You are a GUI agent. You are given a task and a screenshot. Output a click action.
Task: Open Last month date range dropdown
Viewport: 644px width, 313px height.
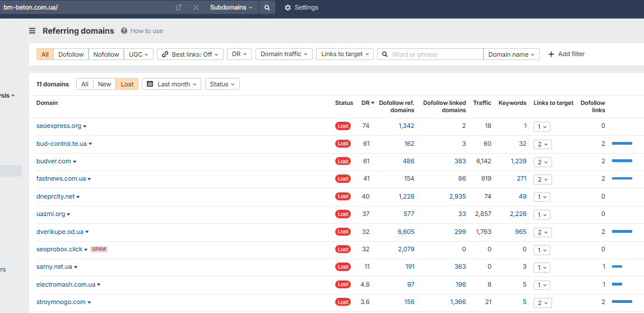pos(172,84)
